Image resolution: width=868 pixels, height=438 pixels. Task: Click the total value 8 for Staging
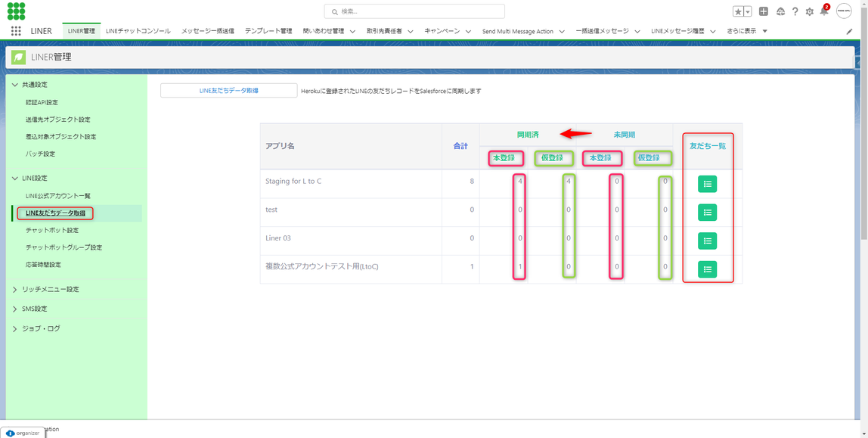[x=472, y=181]
